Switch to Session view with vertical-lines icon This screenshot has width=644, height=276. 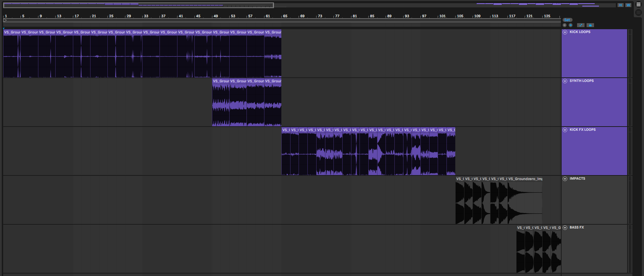[x=638, y=12]
